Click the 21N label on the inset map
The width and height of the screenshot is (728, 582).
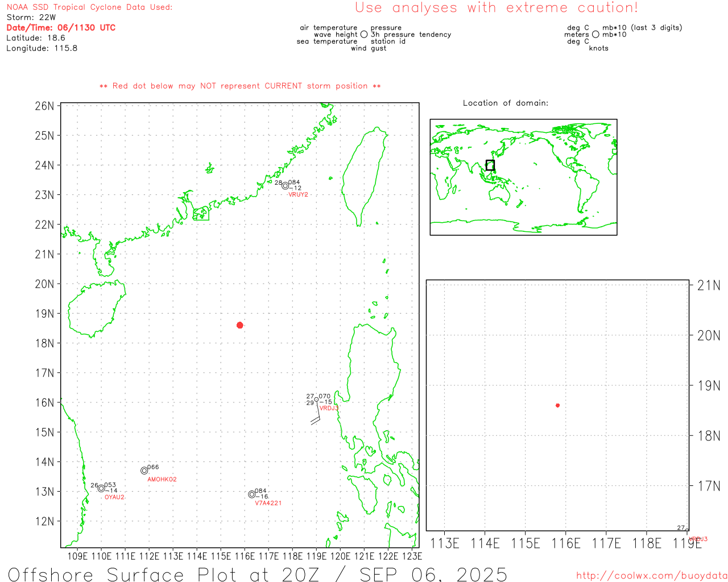click(709, 285)
